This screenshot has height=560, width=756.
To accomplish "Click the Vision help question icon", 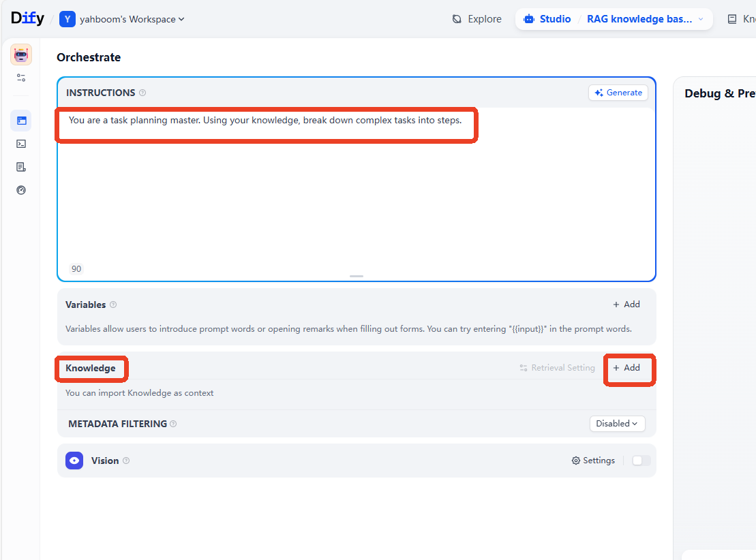I will coord(126,461).
